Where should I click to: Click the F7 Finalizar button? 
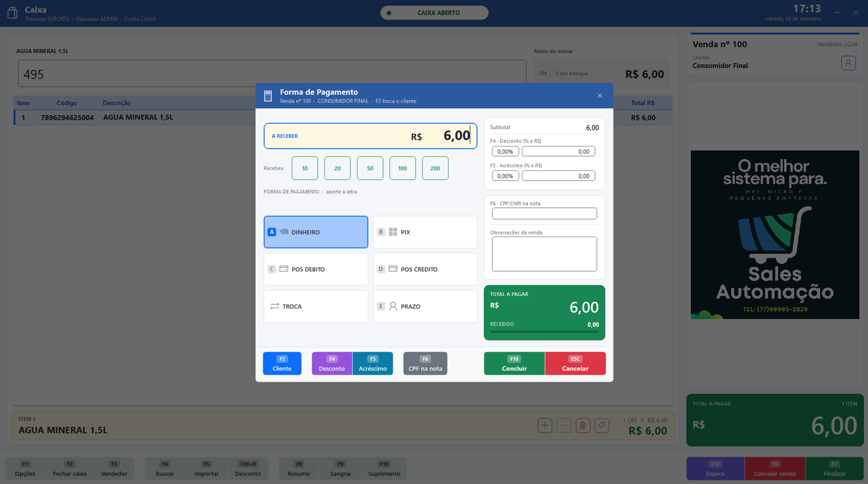click(834, 469)
